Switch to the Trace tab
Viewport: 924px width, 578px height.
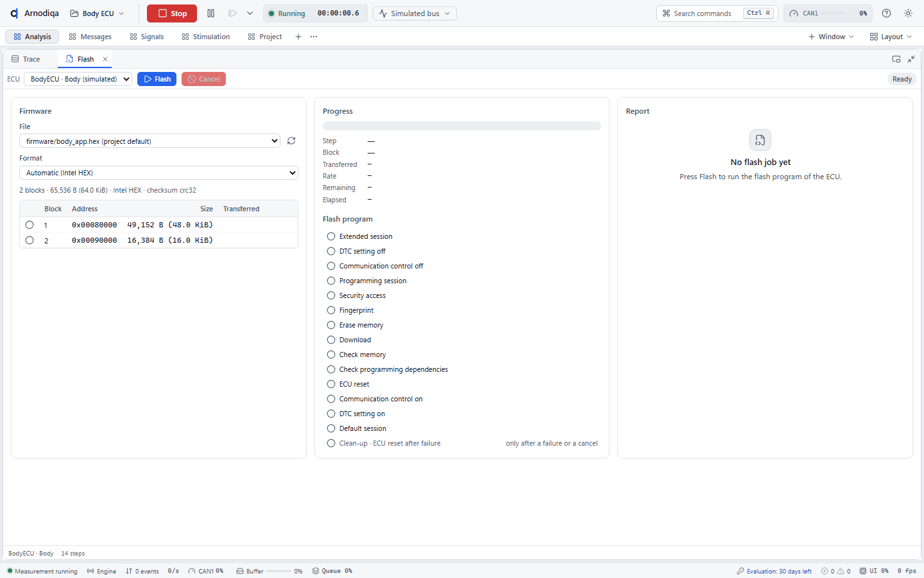pos(26,59)
